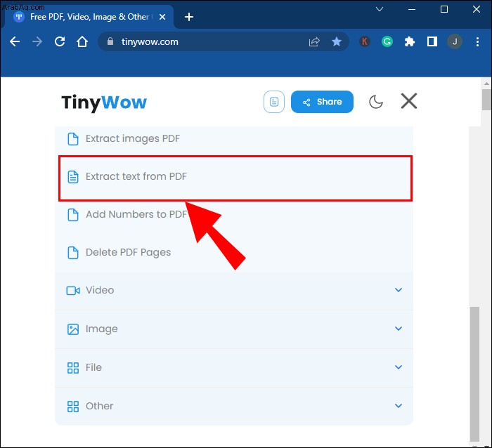Click the Add Numbers to PDF file icon
This screenshot has height=448, width=492.
click(x=73, y=215)
